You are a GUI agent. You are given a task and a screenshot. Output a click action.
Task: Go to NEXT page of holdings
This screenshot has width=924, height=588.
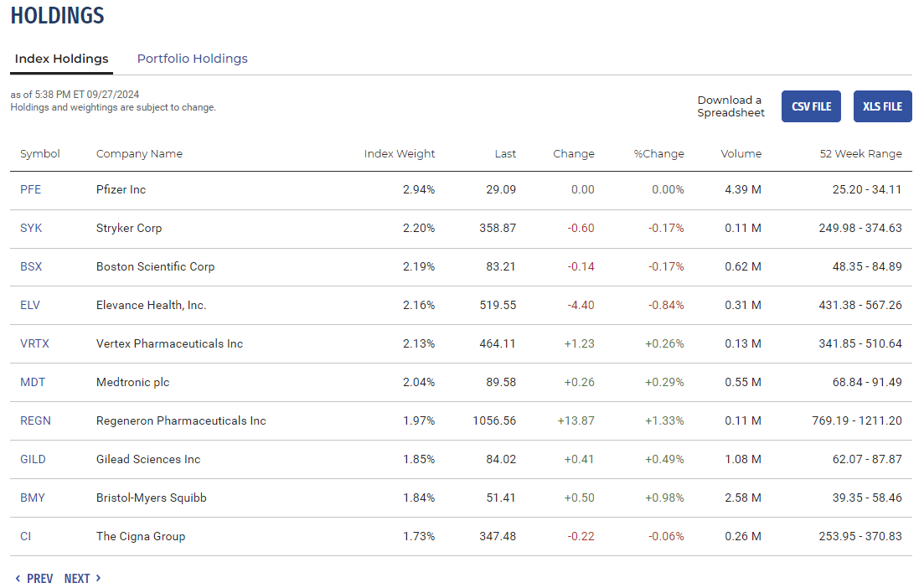click(82, 579)
